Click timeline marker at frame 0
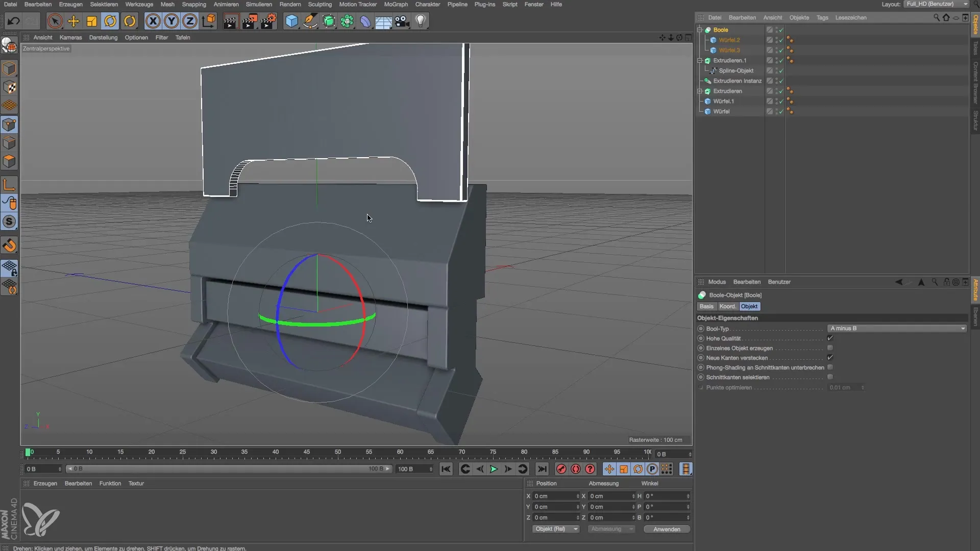Image resolution: width=980 pixels, height=551 pixels. (x=28, y=452)
